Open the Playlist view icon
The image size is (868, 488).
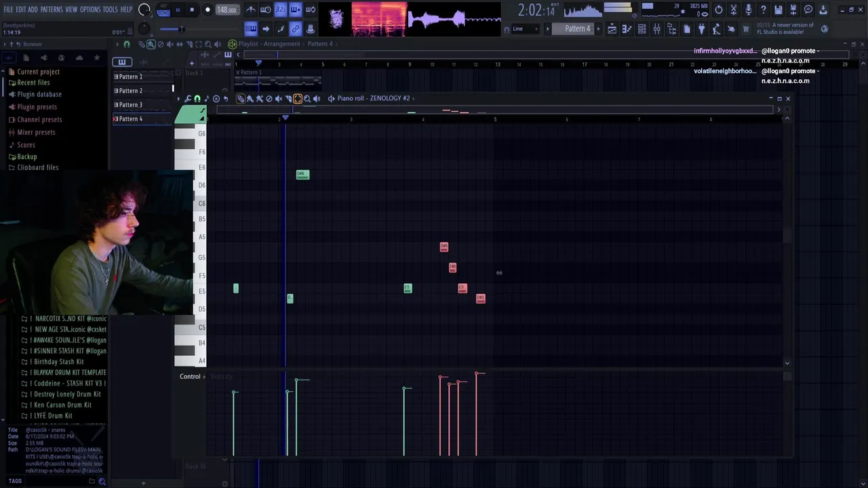[x=612, y=28]
